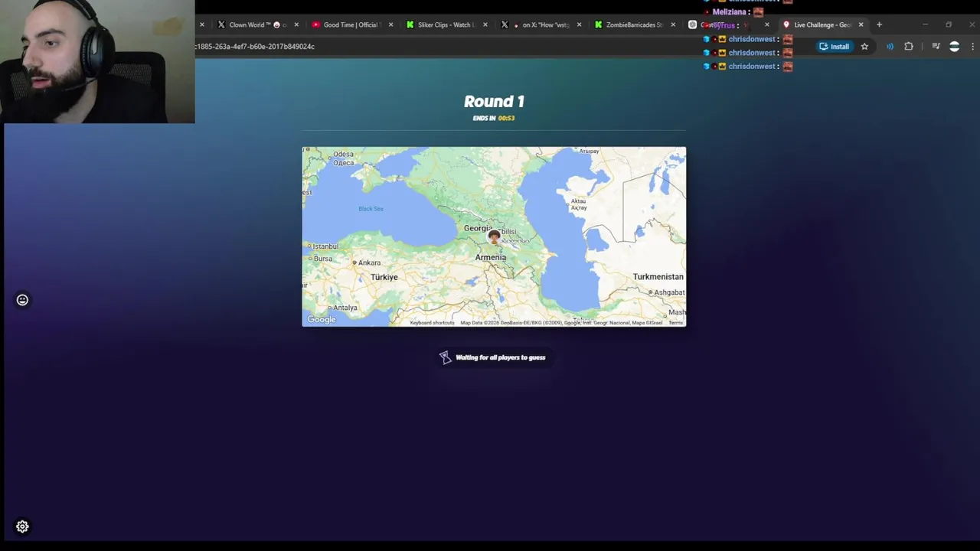Click the Install app button
The image size is (980, 551).
[x=834, y=46]
